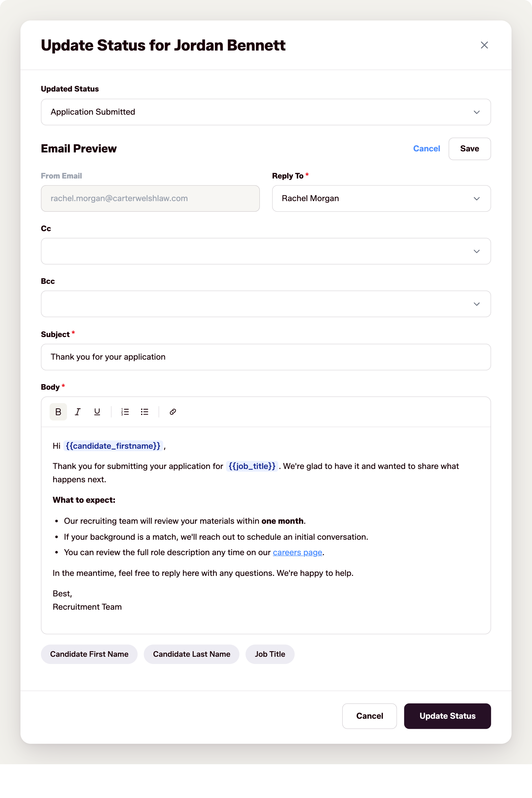The height and width of the screenshot is (798, 532).
Task: Click the disabled From Email field
Action: [150, 198]
